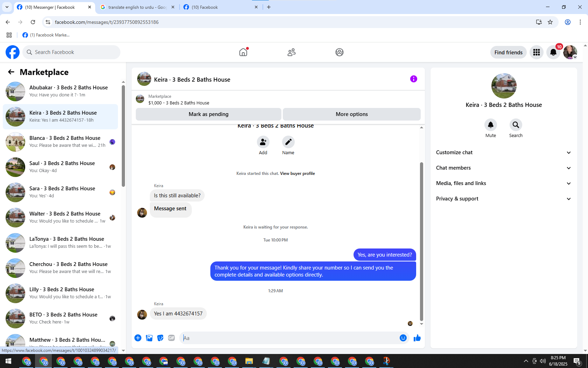Expand Media, files and links section
The image size is (588, 368).
point(504,183)
